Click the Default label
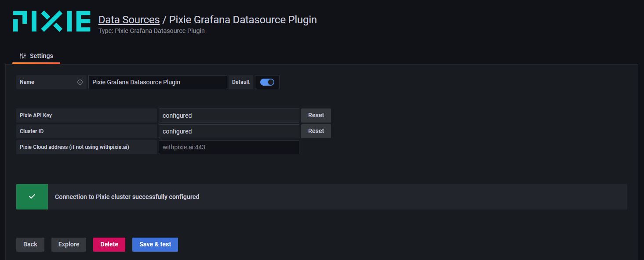The image size is (644, 260). pos(240,82)
